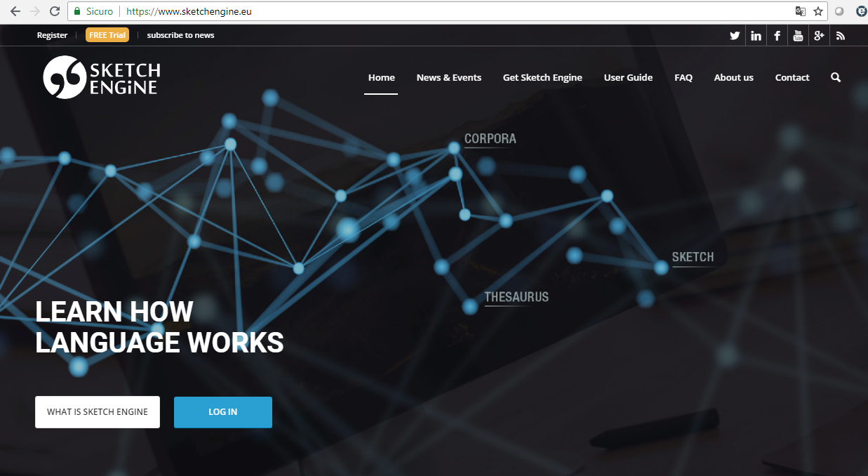Screen dimensions: 868x476
Task: Open News & Events menu item
Action: (x=449, y=78)
